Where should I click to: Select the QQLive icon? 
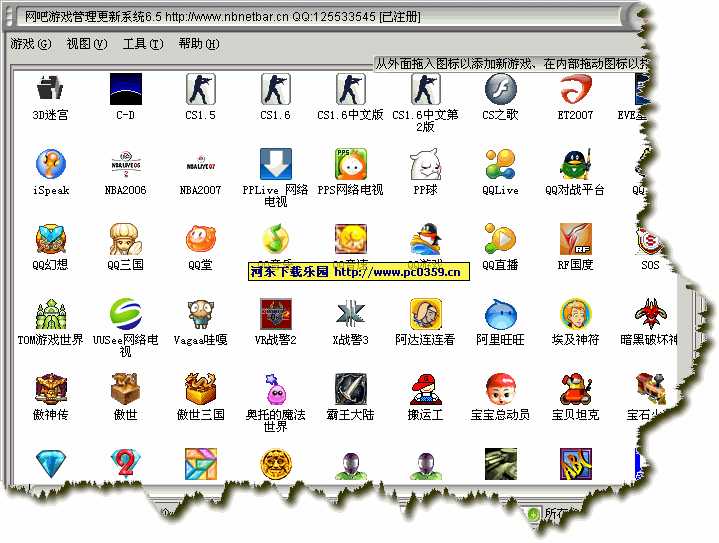(x=500, y=164)
